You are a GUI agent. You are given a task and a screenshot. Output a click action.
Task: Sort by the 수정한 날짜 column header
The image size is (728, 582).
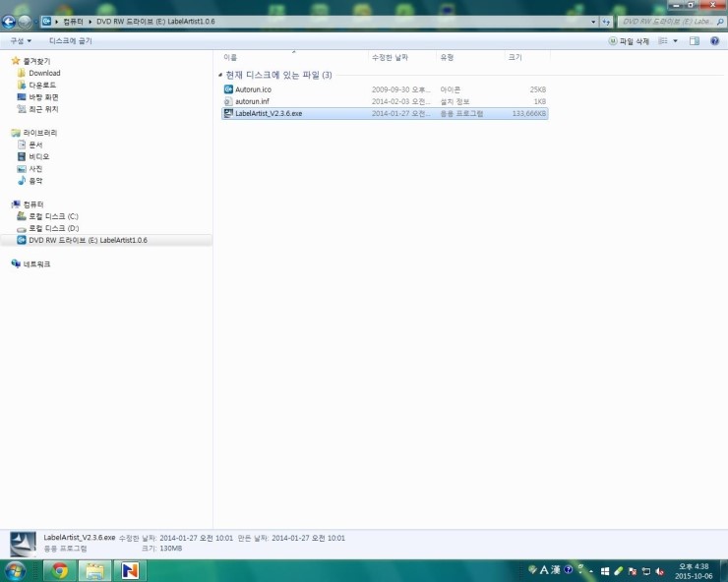point(390,58)
